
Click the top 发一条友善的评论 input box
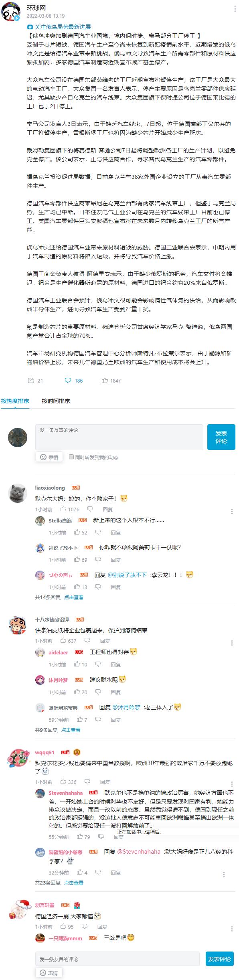tap(119, 437)
